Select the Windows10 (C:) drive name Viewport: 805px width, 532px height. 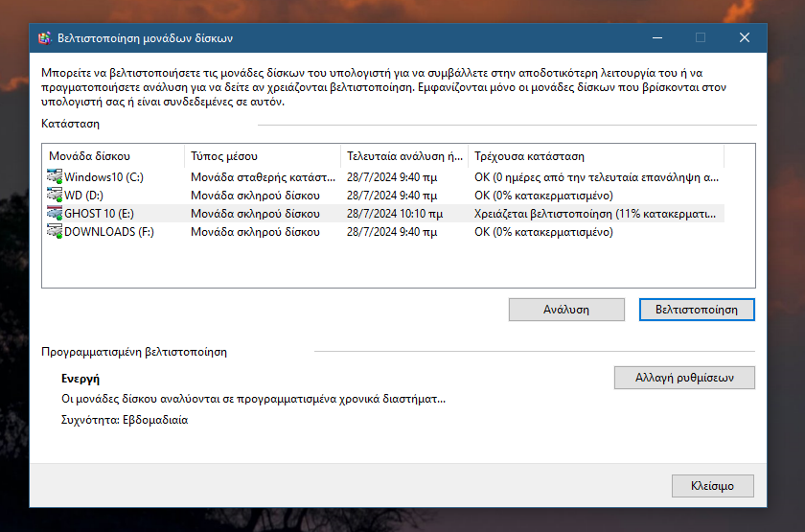click(x=103, y=177)
